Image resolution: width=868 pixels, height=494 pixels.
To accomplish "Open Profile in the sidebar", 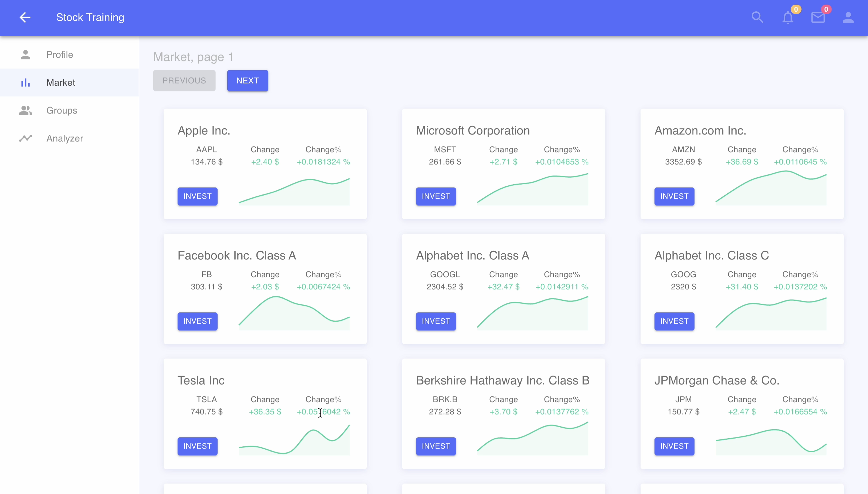I will pyautogui.click(x=69, y=55).
